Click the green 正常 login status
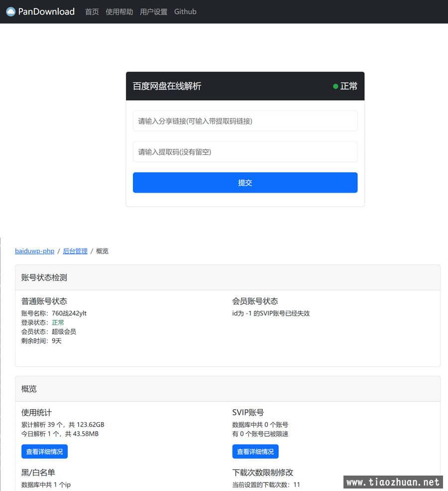This screenshot has height=491, width=448. (x=58, y=323)
